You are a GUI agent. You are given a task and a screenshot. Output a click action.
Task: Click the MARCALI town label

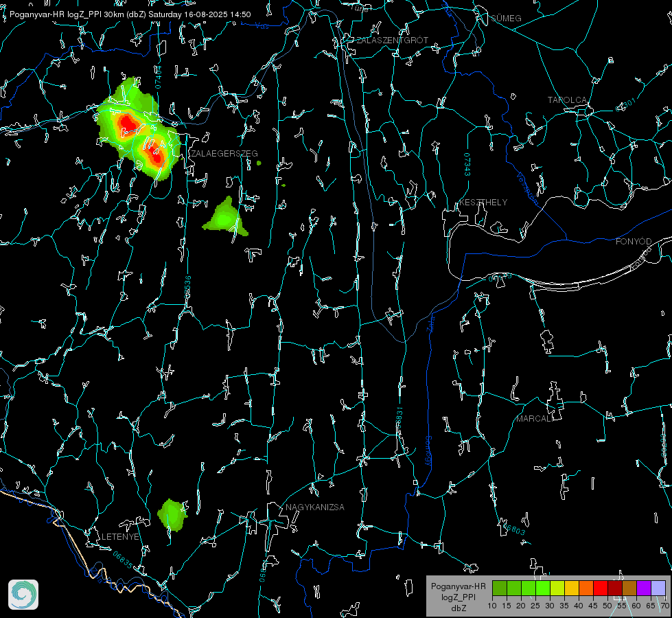pyautogui.click(x=534, y=419)
